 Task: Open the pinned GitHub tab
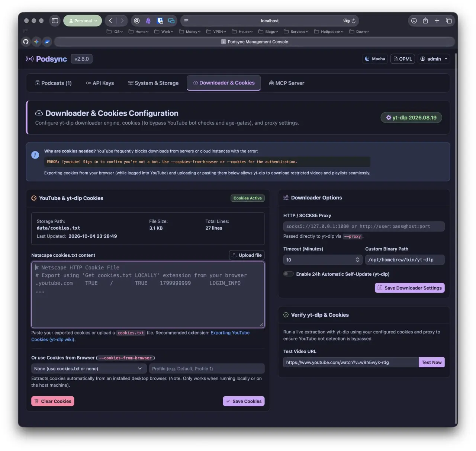point(26,42)
